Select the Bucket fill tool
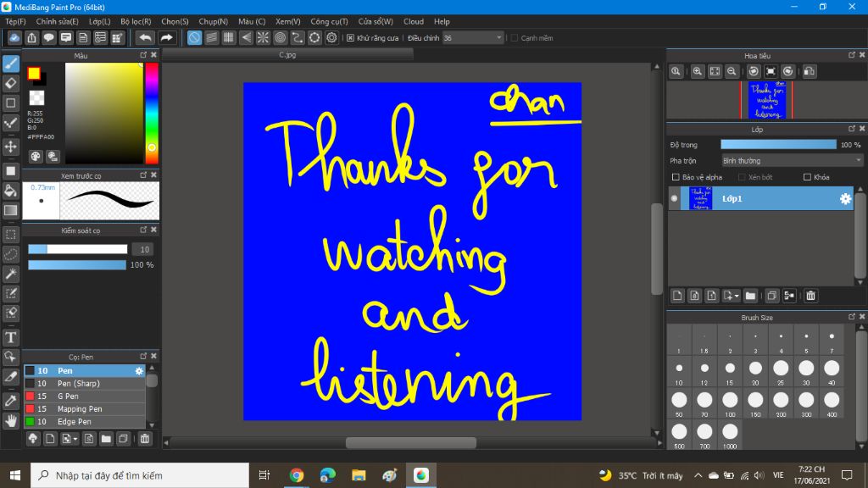The image size is (868, 488). pyautogui.click(x=10, y=191)
